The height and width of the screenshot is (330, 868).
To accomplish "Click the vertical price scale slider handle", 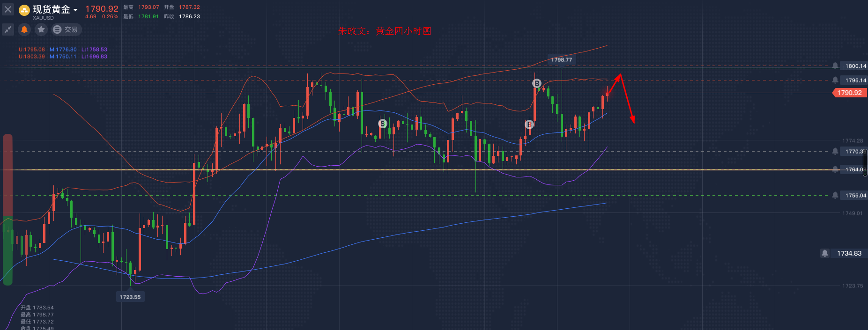I will coord(865,162).
